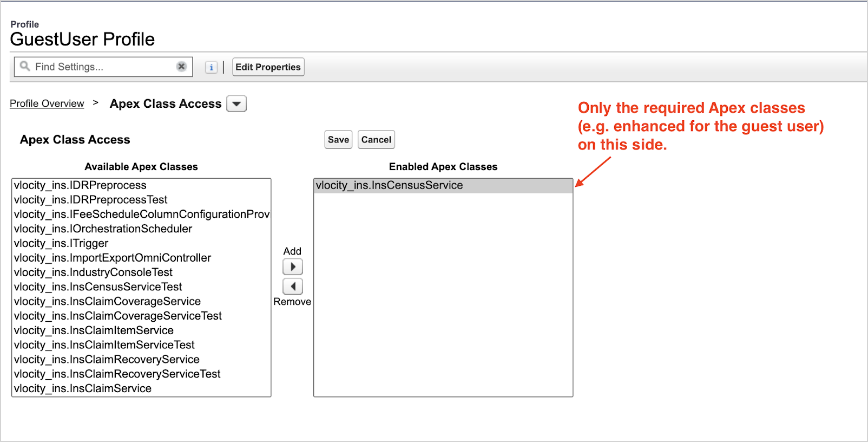The width and height of the screenshot is (868, 442).
Task: Save the Apex class access changes
Action: point(338,140)
